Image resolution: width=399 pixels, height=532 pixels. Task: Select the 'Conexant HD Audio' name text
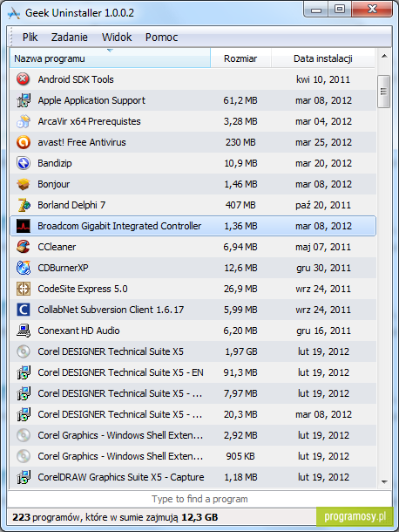[78, 331]
